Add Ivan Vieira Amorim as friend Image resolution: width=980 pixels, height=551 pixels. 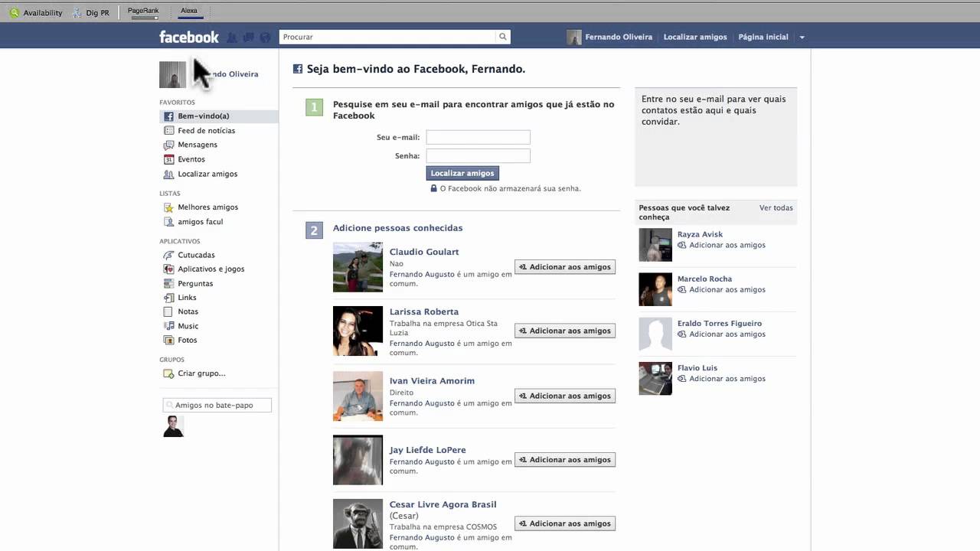pos(565,396)
